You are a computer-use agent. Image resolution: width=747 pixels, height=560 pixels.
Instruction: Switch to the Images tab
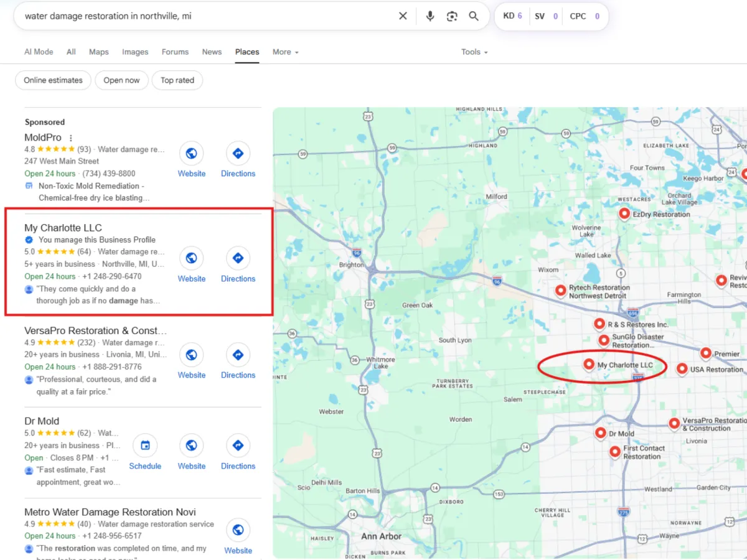pos(135,52)
